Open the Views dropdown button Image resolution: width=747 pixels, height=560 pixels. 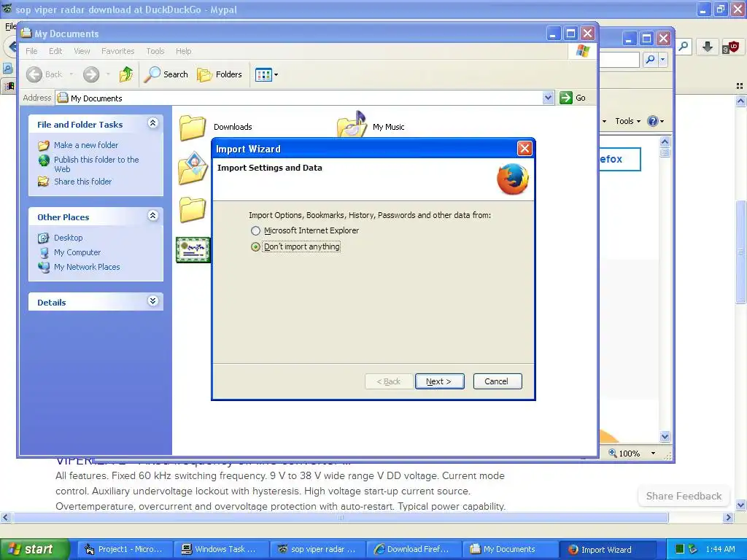266,75
